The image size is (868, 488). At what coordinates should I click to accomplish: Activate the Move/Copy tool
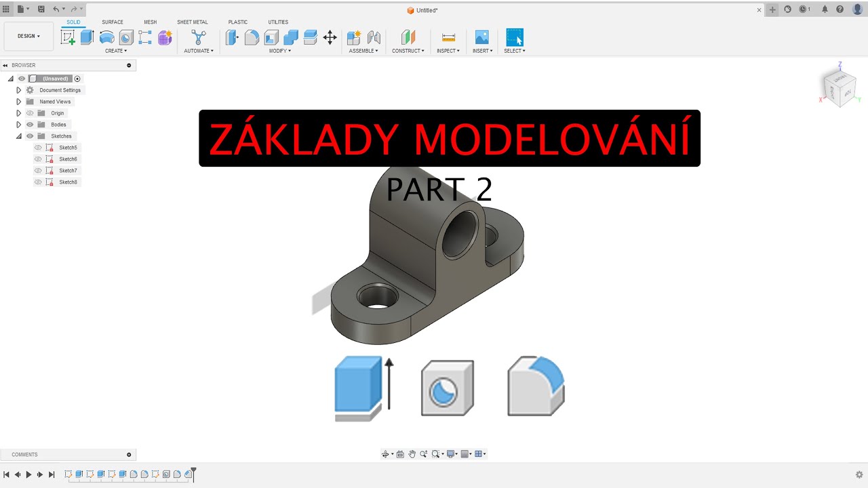[330, 37]
